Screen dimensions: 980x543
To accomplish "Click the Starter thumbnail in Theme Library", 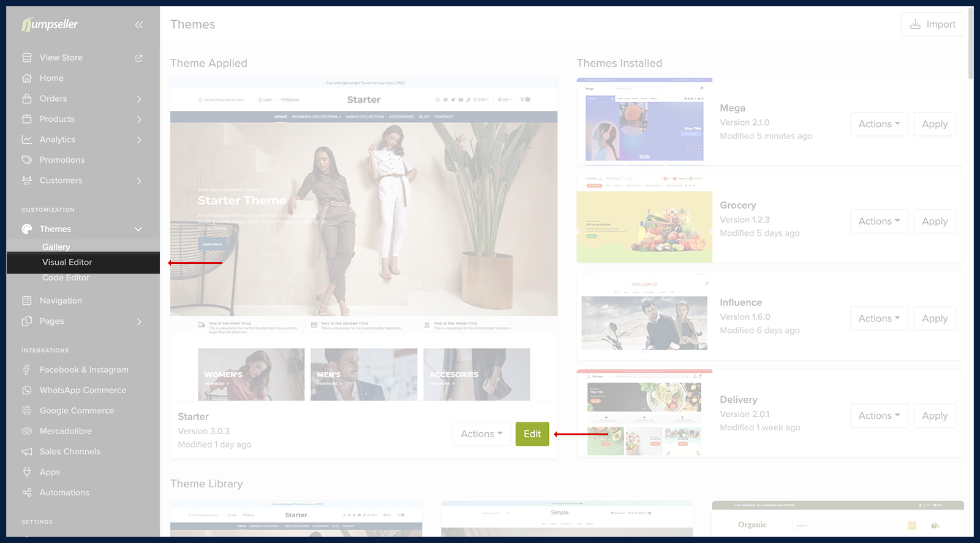I will point(296,519).
